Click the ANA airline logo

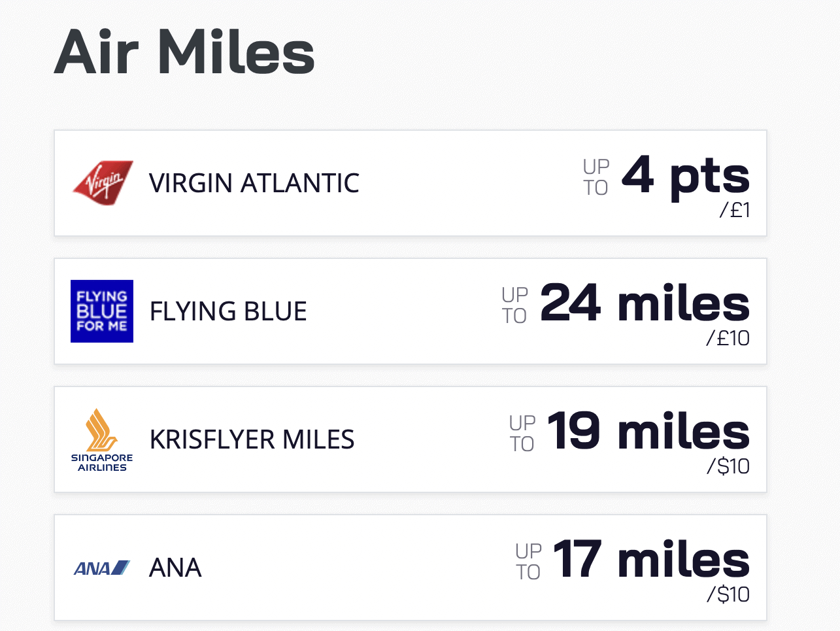pyautogui.click(x=102, y=568)
